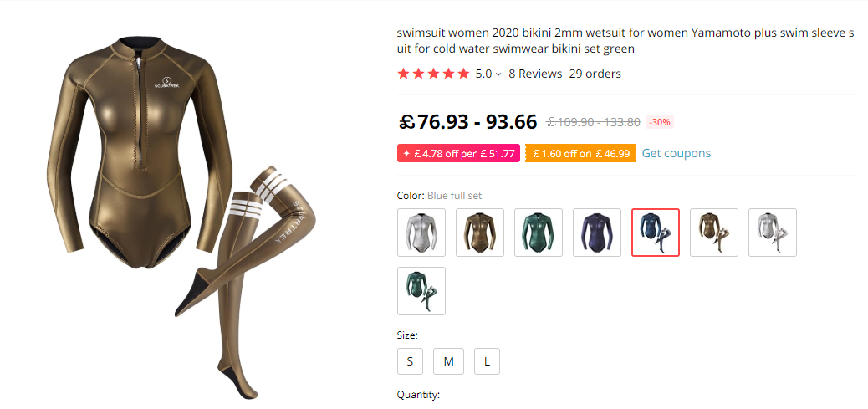This screenshot has height=409, width=868.
Task: Pick size L
Action: (x=487, y=361)
